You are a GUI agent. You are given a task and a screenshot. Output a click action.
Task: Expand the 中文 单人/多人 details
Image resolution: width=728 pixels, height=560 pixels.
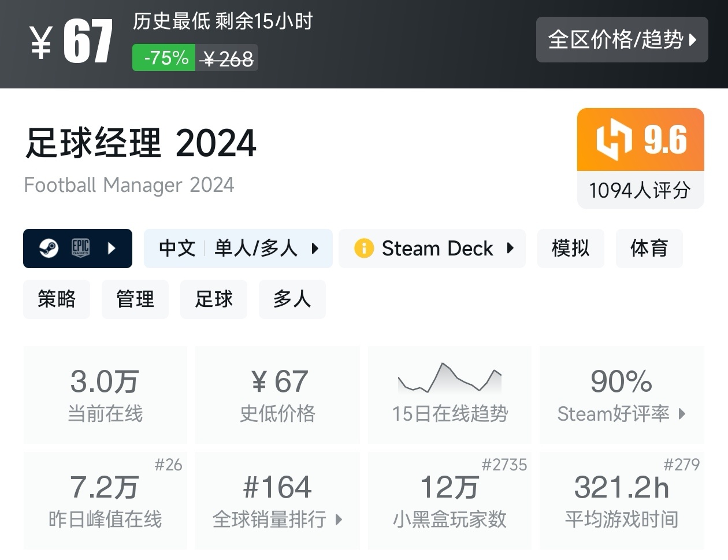(x=315, y=249)
